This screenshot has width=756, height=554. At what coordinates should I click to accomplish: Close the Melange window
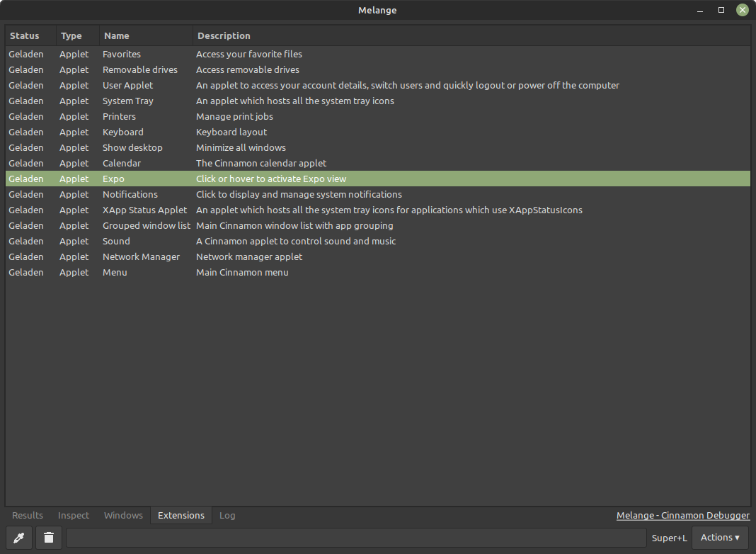[743, 10]
